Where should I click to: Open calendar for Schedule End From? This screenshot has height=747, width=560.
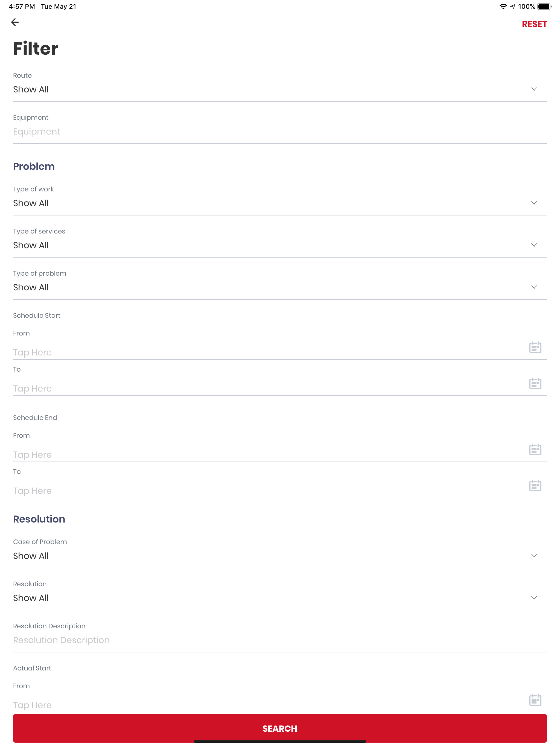tap(535, 450)
